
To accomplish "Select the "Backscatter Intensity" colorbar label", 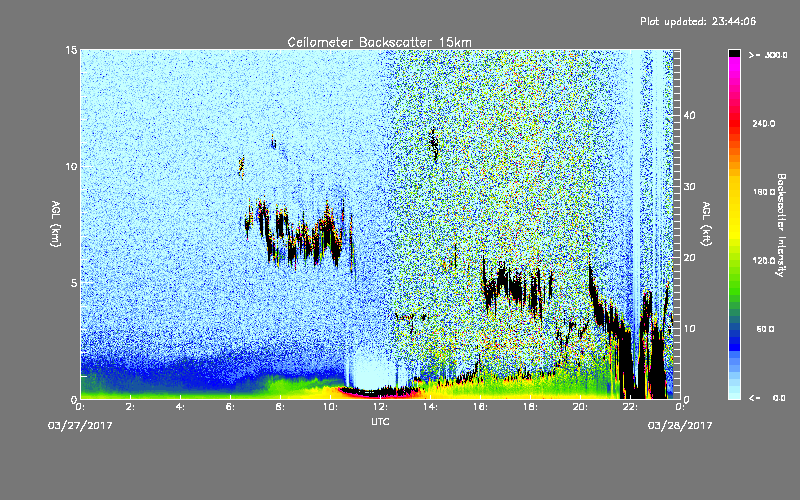I will tap(781, 225).
